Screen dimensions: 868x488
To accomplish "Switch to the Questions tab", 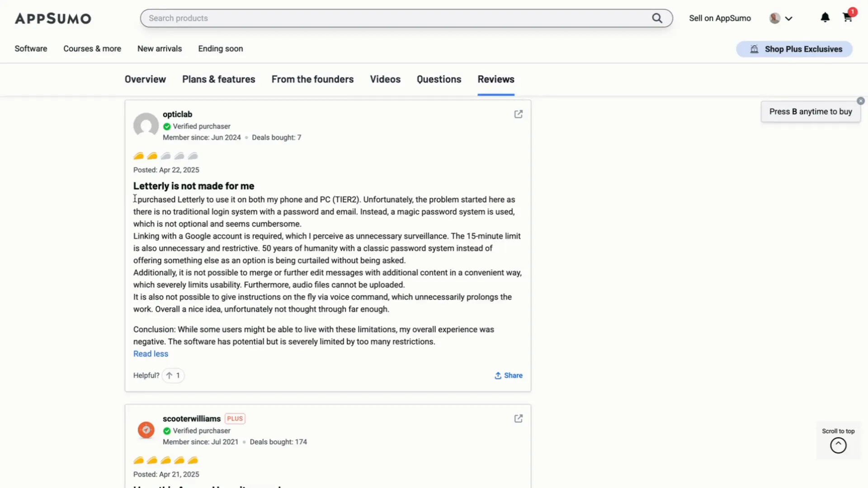I will pos(439,80).
